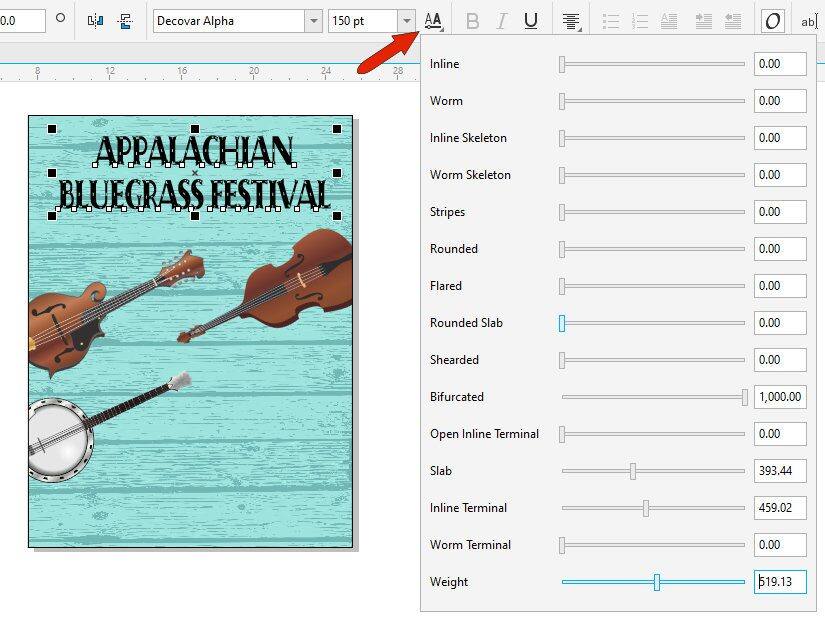The width and height of the screenshot is (825, 625).
Task: Apply a bulleted list to the text
Action: 611,20
